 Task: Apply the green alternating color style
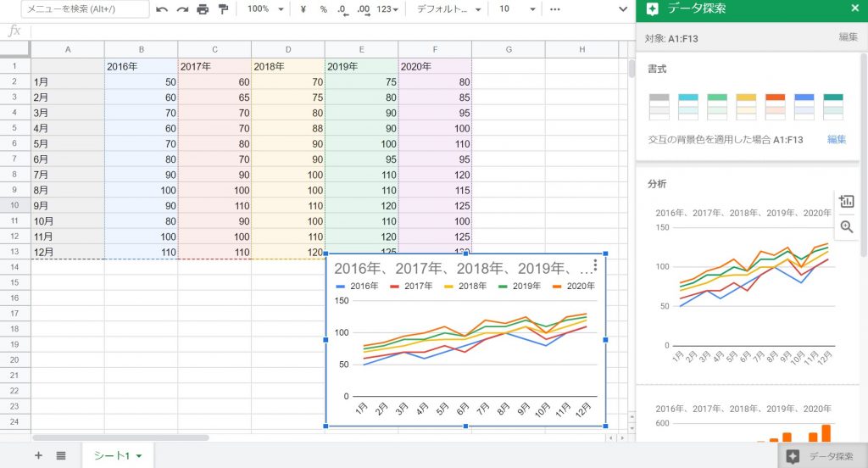pyautogui.click(x=717, y=107)
